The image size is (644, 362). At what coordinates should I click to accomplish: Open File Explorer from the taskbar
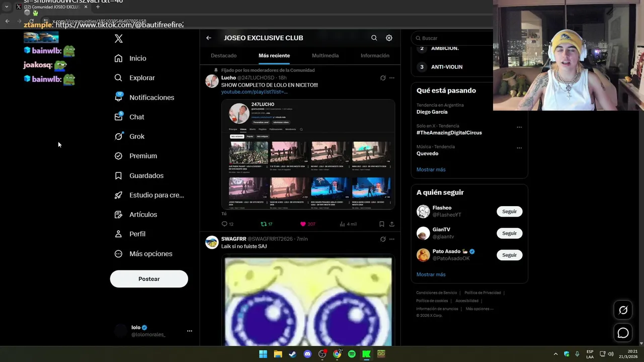(278, 354)
